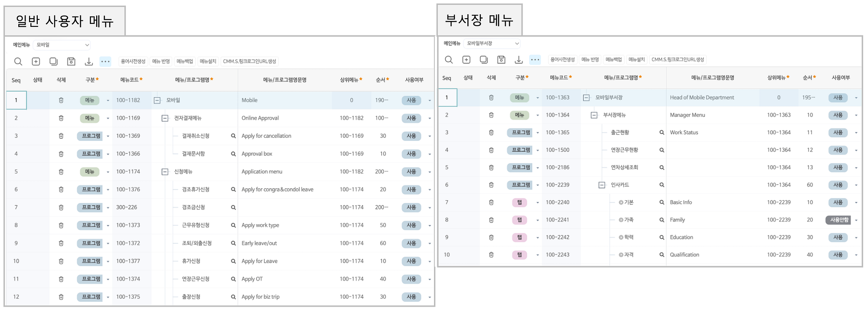Toggle 사용 status for row 100-2243
The height and width of the screenshot is (310, 868).
pos(838,255)
